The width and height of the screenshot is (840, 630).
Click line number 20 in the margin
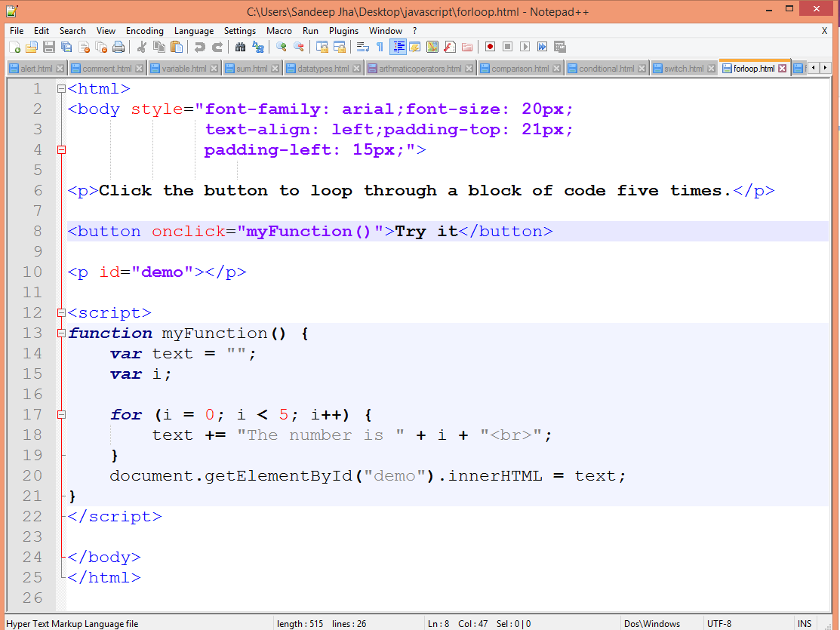tap(32, 476)
